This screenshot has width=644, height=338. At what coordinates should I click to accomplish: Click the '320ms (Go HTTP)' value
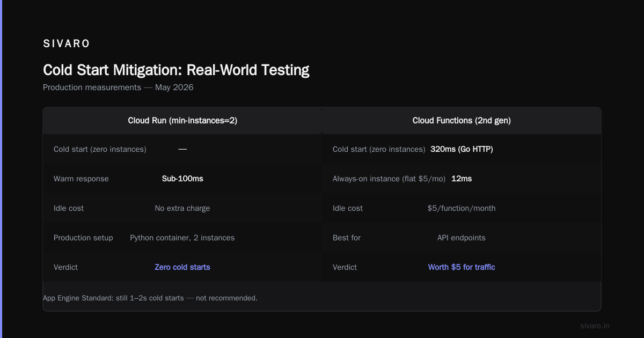pyautogui.click(x=462, y=149)
